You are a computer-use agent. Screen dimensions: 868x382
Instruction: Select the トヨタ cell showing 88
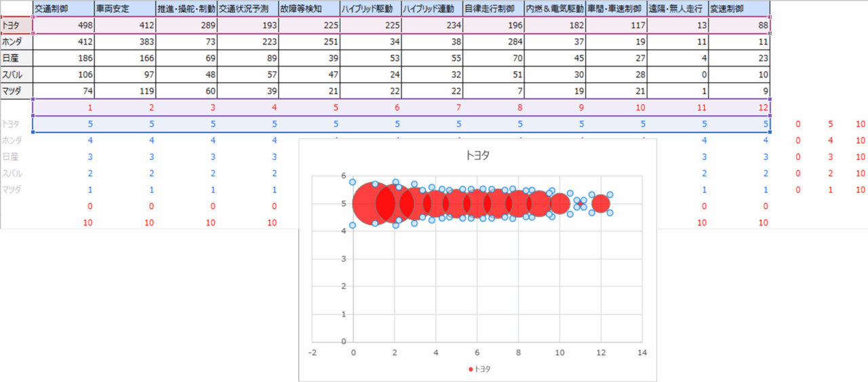(x=739, y=25)
